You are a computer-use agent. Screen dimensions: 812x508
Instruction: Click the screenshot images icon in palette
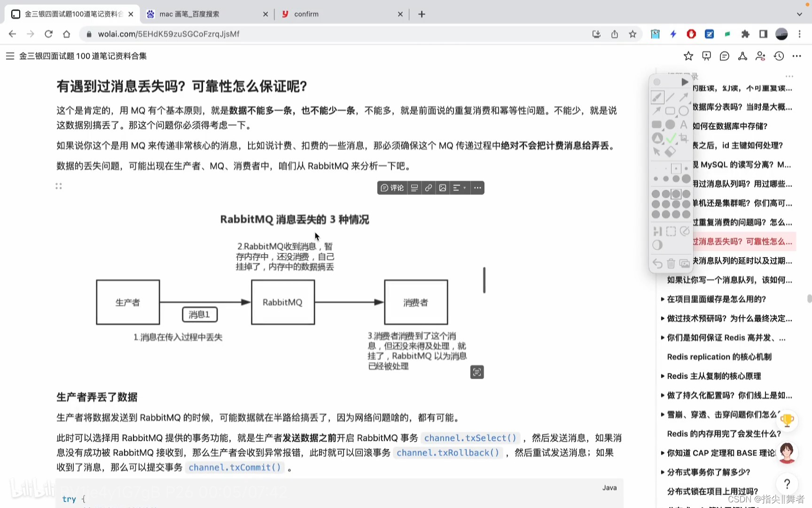(685, 263)
